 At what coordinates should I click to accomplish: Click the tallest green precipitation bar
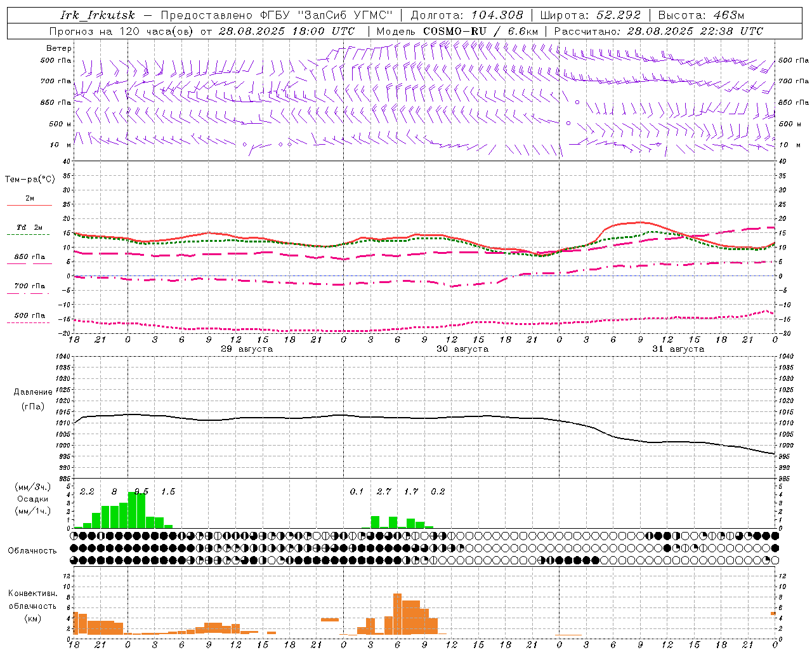(132, 510)
